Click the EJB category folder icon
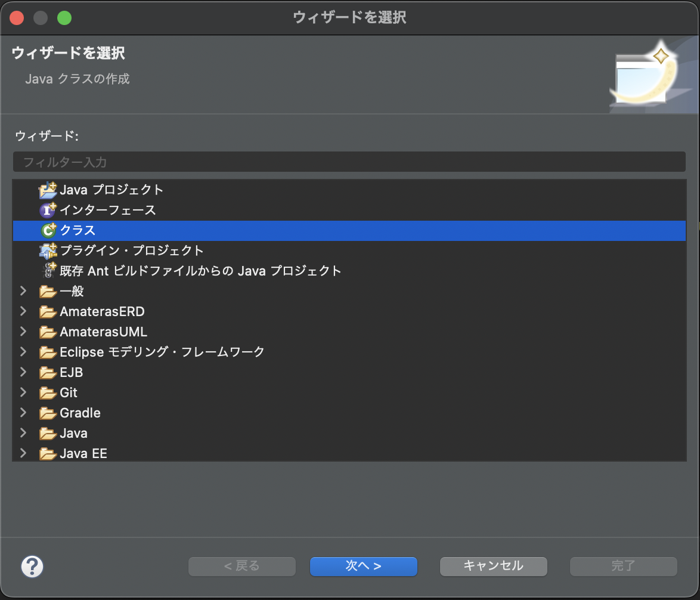The width and height of the screenshot is (700, 600). pyautogui.click(x=48, y=372)
